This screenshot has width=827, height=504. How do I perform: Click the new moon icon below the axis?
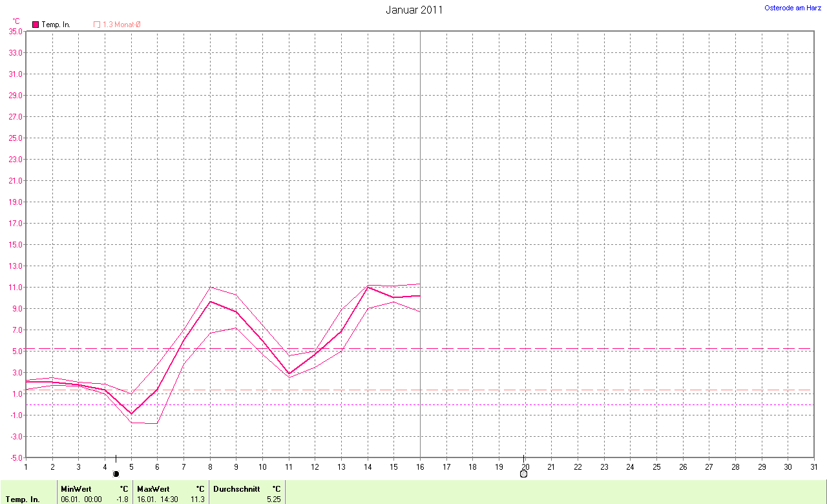116,474
